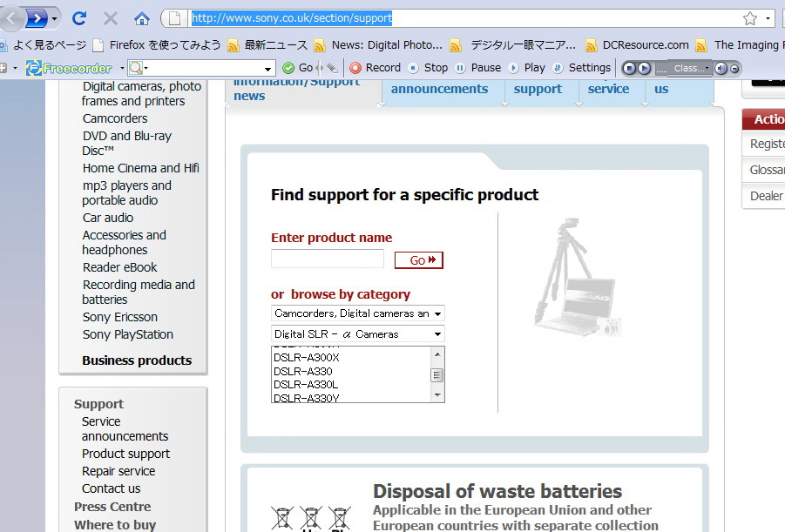This screenshot has width=785, height=532.
Task: Bookmark this page with the star icon
Action: pyautogui.click(x=749, y=18)
